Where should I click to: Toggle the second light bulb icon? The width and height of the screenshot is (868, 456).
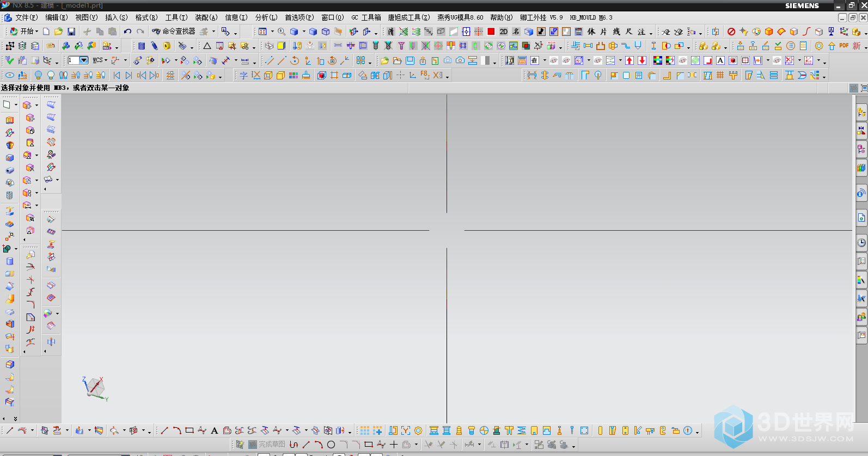pos(51,75)
